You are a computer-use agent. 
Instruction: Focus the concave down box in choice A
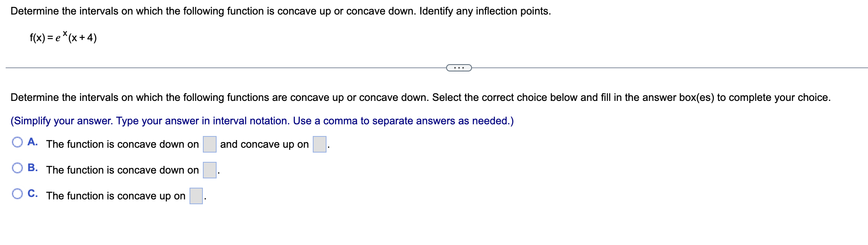click(210, 144)
